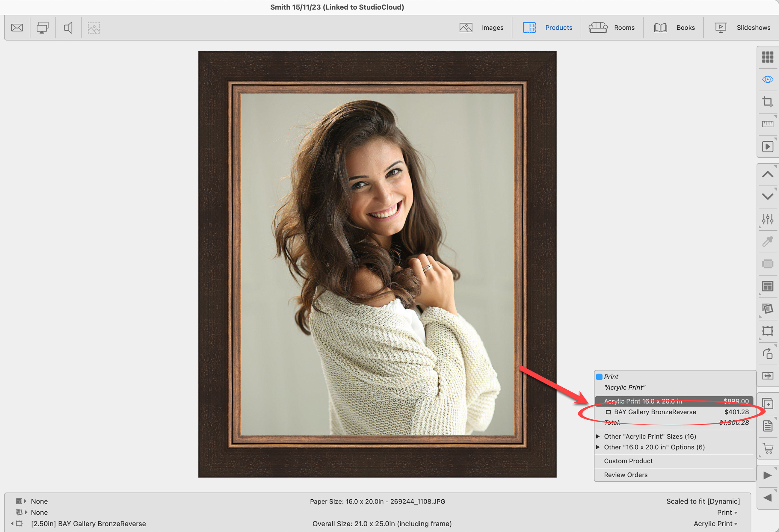
Task: Toggle the blue eye preview icon
Action: [x=767, y=79]
